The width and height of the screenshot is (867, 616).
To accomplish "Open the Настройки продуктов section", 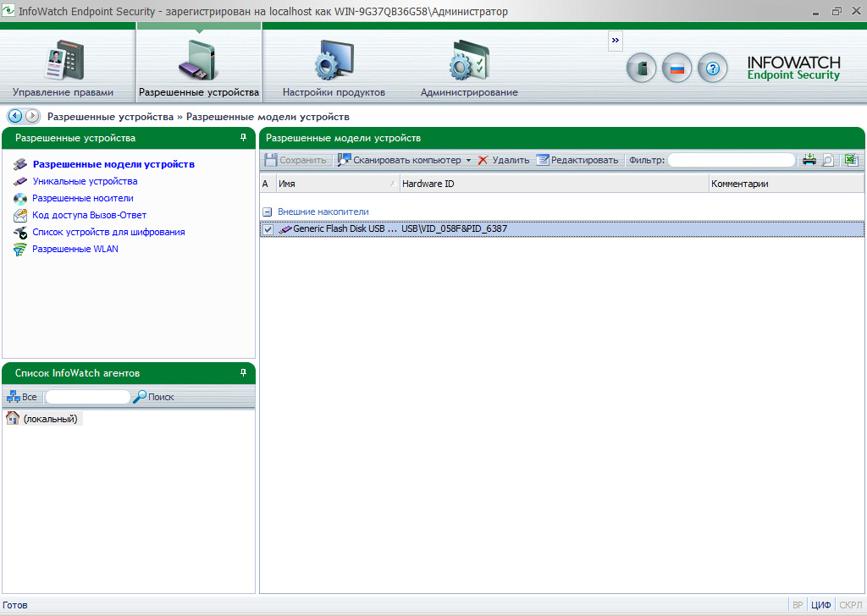I will coord(334,66).
